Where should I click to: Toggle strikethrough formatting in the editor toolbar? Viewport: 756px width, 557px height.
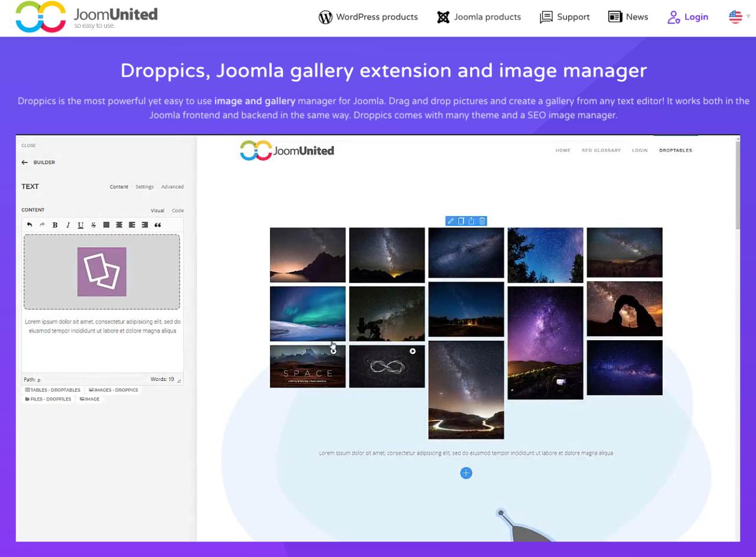pyautogui.click(x=93, y=225)
